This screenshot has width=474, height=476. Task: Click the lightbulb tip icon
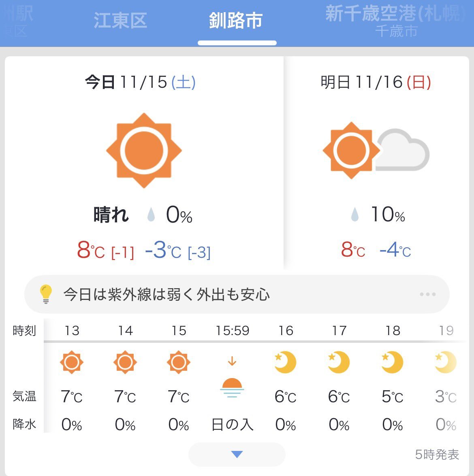point(45,294)
